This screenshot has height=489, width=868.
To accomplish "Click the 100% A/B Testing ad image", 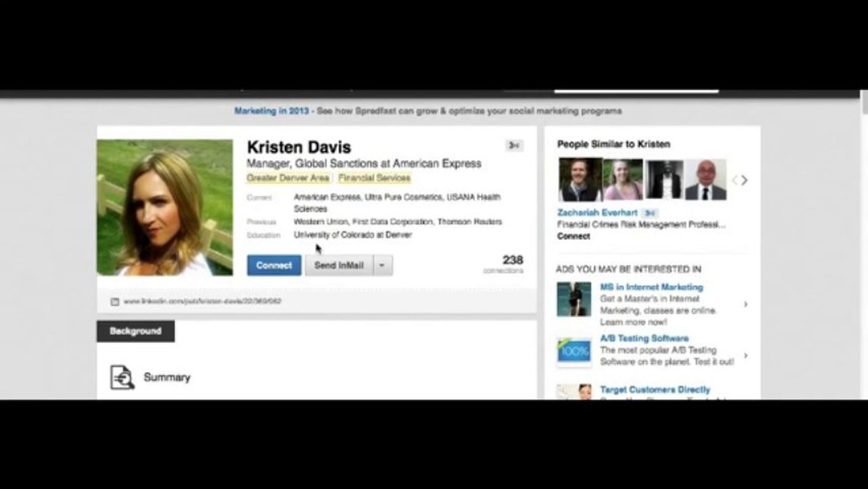I will pos(574,351).
